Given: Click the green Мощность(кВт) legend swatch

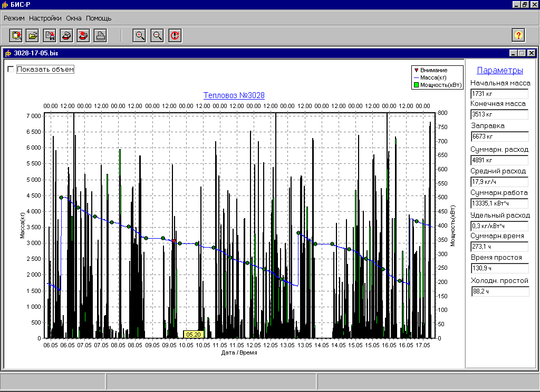Looking at the screenshot, I should tap(416, 85).
